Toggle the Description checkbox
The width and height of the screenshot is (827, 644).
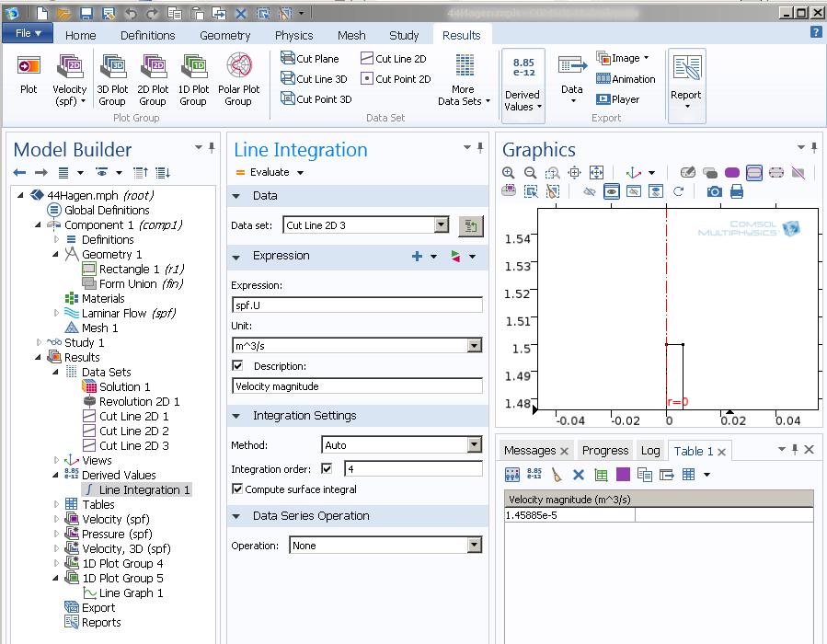click(x=238, y=365)
